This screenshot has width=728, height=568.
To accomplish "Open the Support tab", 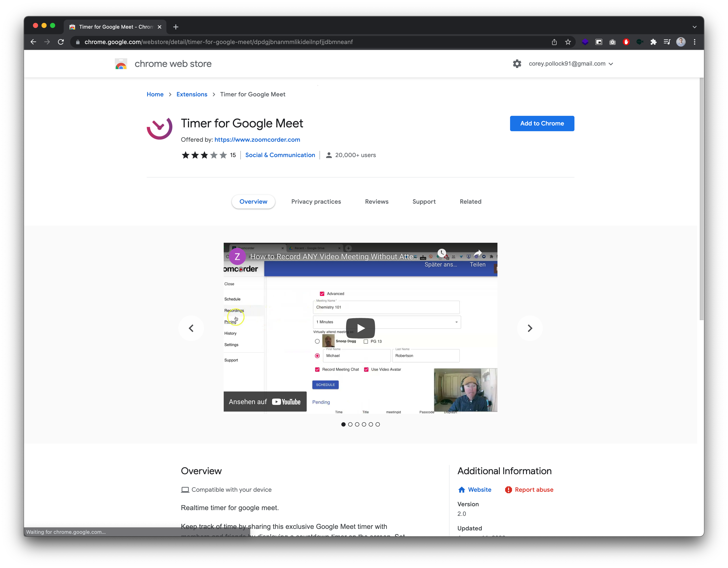I will click(x=424, y=202).
